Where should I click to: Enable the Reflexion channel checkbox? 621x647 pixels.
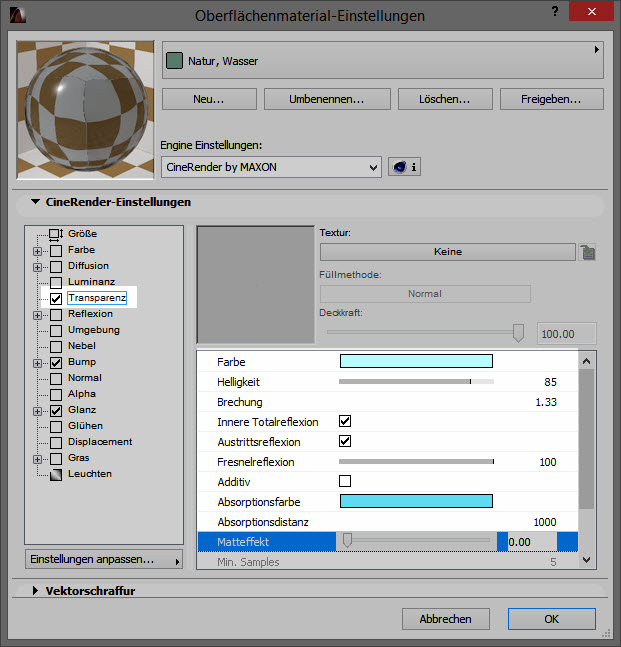point(56,315)
